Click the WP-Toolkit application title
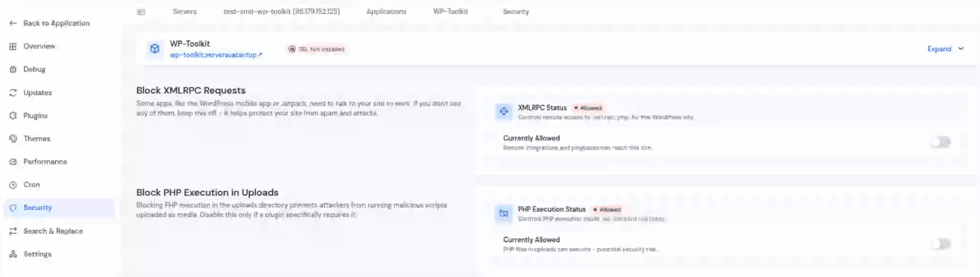 click(x=190, y=44)
